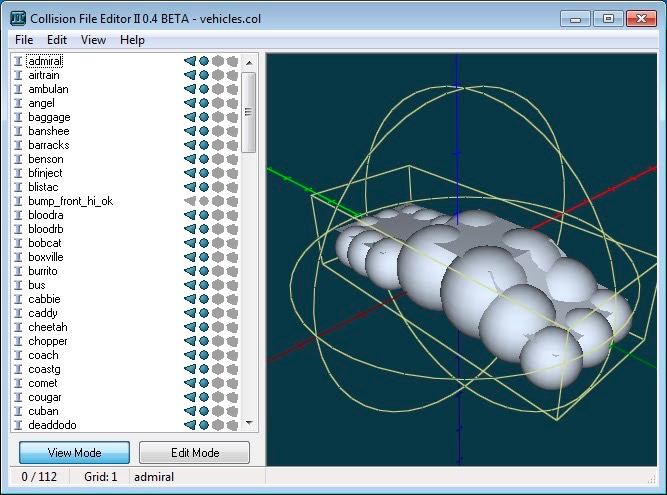Image resolution: width=667 pixels, height=495 pixels.
Task: Select bloodrb in the list
Action: (x=46, y=229)
